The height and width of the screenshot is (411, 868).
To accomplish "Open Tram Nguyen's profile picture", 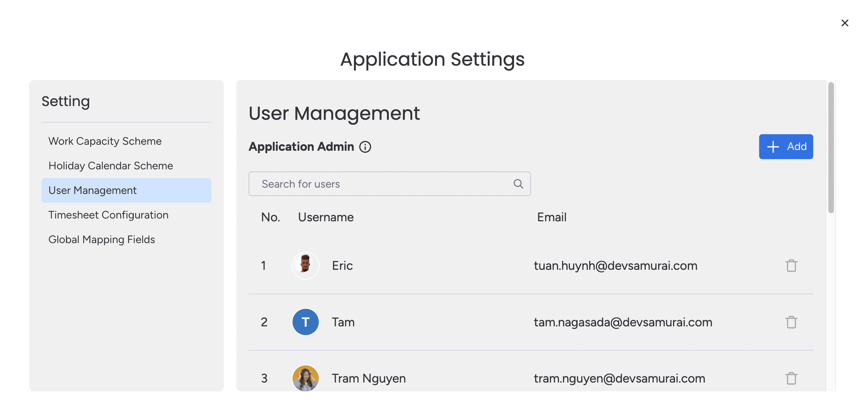I will pos(305,378).
